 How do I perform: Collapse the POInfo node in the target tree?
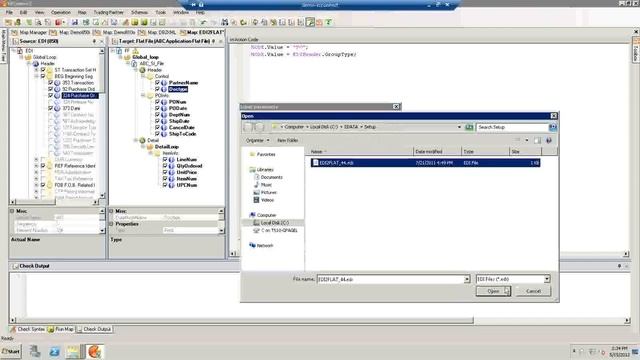click(x=143, y=96)
